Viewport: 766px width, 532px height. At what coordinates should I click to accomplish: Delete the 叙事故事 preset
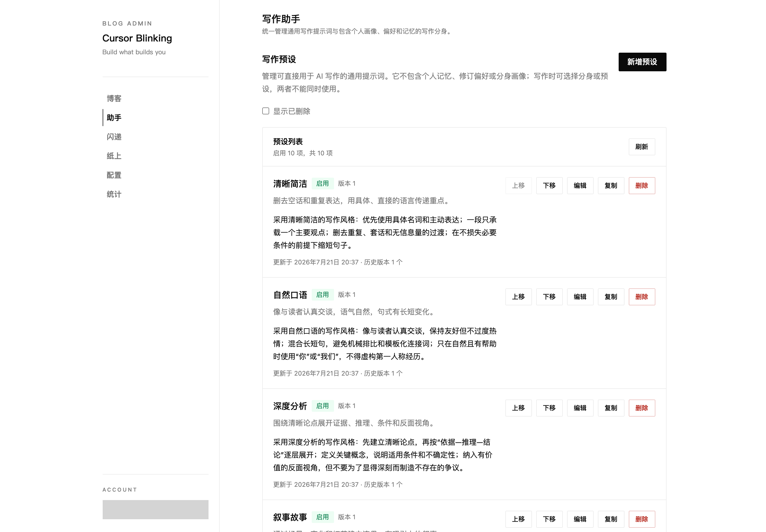point(642,519)
